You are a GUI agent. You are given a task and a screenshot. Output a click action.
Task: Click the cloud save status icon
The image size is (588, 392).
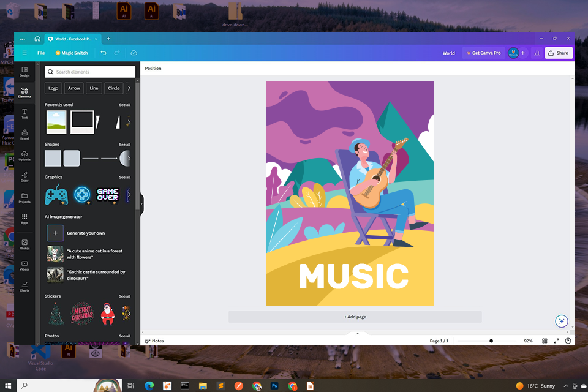(x=134, y=53)
